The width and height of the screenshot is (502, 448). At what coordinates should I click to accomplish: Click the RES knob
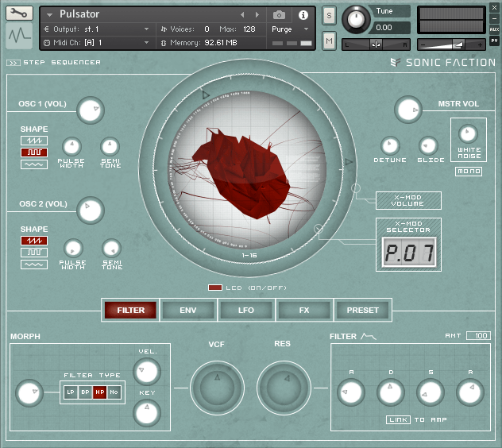(284, 388)
